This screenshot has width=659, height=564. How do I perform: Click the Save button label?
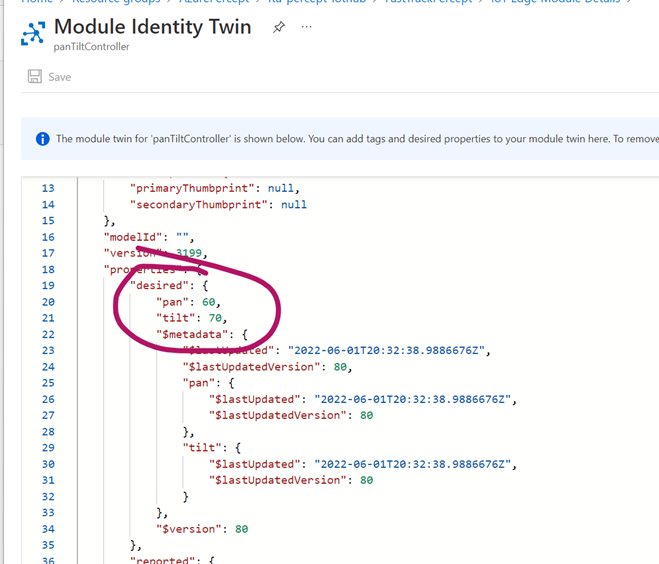pos(60,77)
